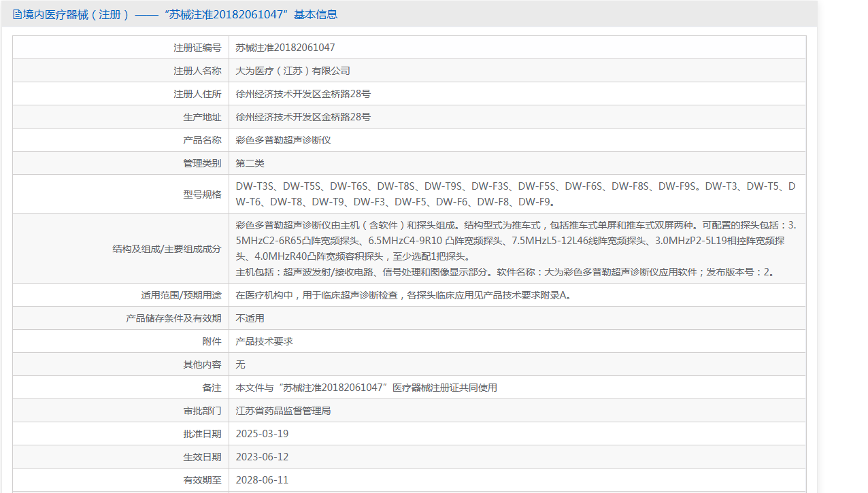
Task: Click the 产品储存条件及有效期 label
Action: point(173,318)
